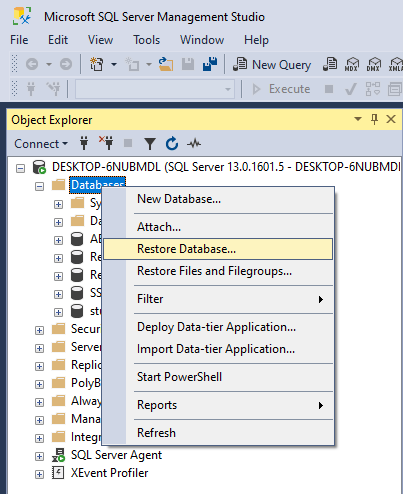Click the New Query toolbar button

point(272,64)
